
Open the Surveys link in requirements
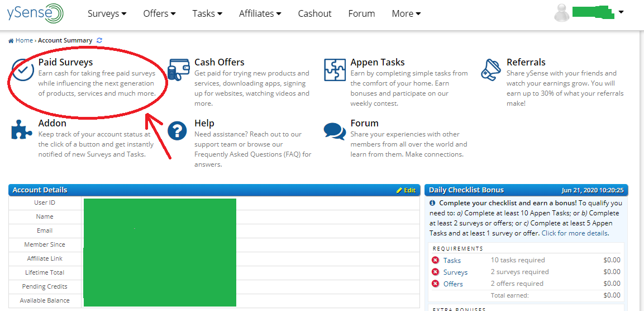[455, 272]
